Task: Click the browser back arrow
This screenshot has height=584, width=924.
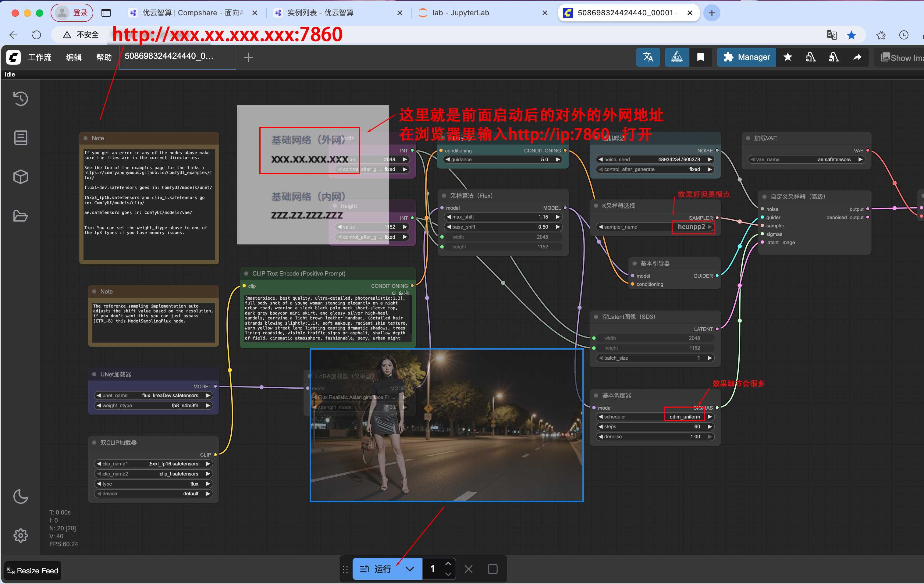Action: (x=13, y=35)
